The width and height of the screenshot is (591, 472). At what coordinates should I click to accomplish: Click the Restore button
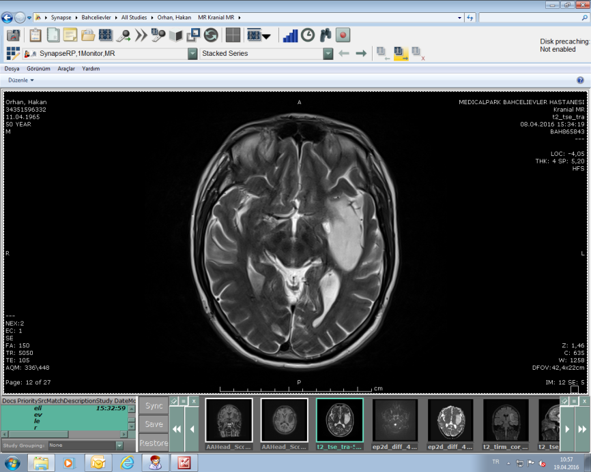[x=154, y=443]
